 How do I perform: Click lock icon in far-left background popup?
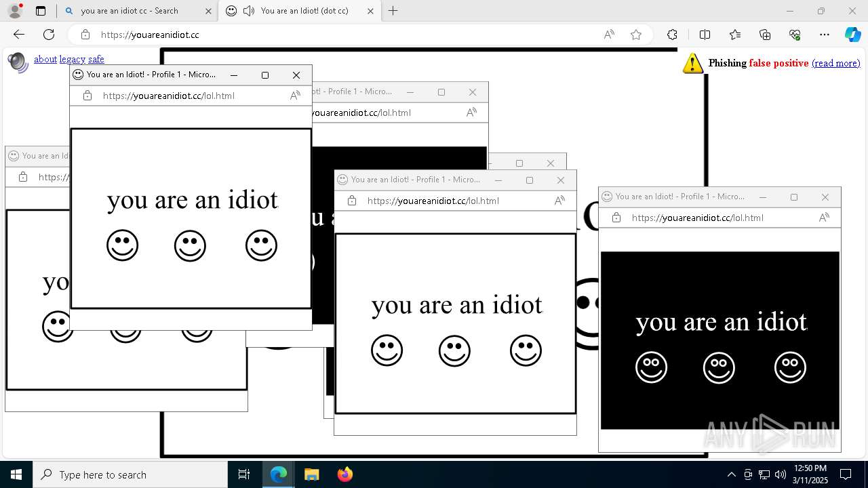(x=23, y=177)
